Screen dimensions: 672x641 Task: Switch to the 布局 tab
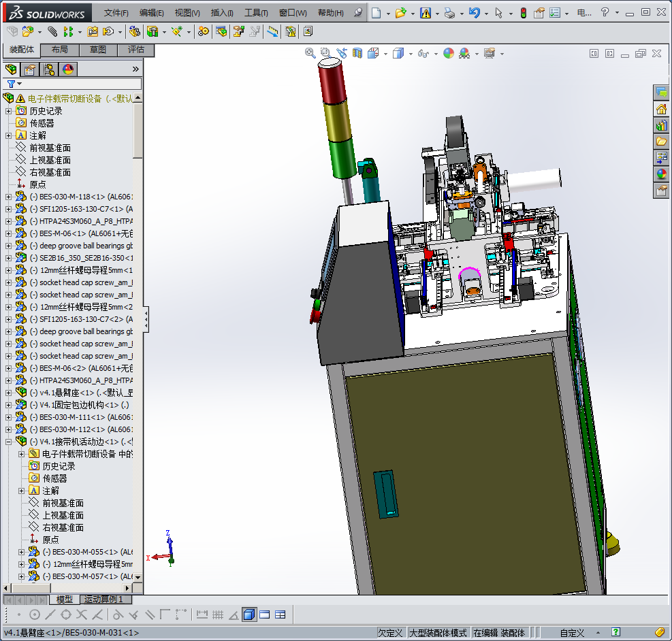(x=60, y=50)
